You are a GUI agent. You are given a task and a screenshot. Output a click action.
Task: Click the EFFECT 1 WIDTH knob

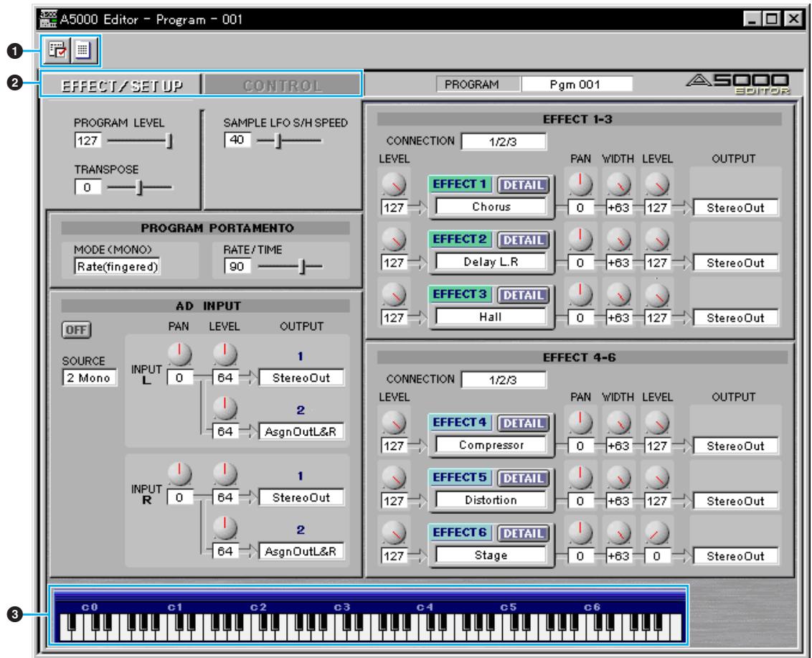pyautogui.click(x=618, y=184)
